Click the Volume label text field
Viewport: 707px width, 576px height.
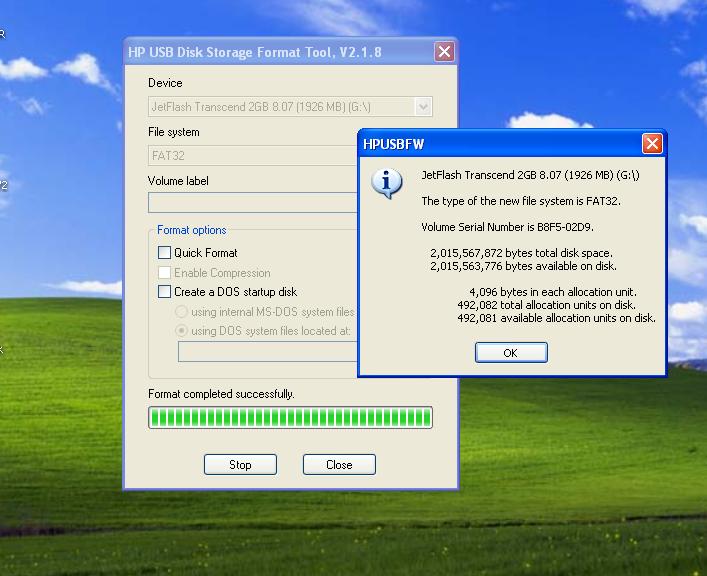252,203
